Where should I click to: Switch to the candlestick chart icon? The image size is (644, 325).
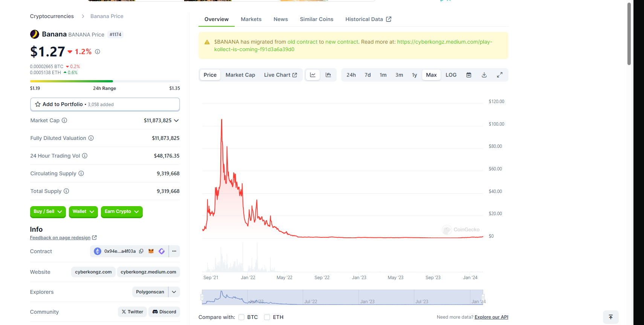[x=328, y=75]
